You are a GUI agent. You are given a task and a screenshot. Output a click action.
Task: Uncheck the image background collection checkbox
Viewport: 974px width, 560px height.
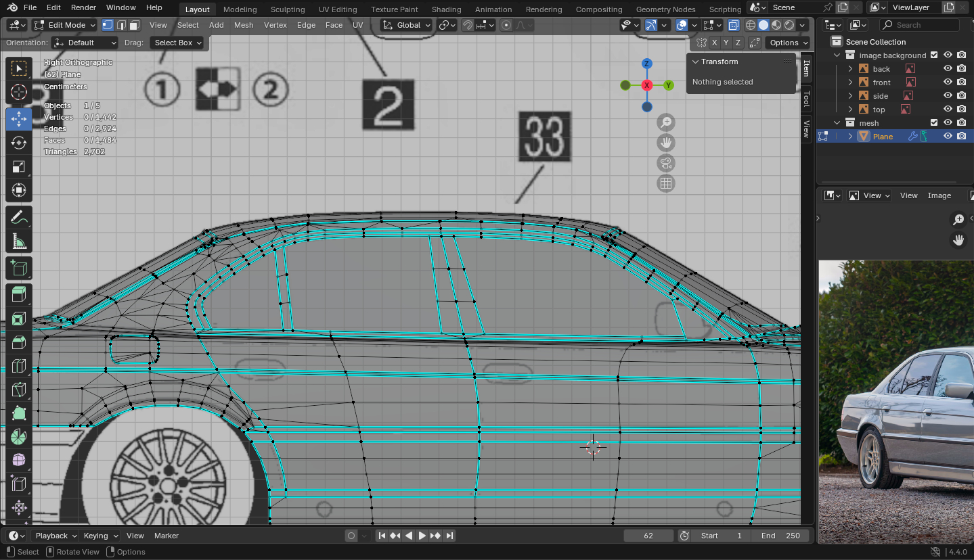coord(934,55)
